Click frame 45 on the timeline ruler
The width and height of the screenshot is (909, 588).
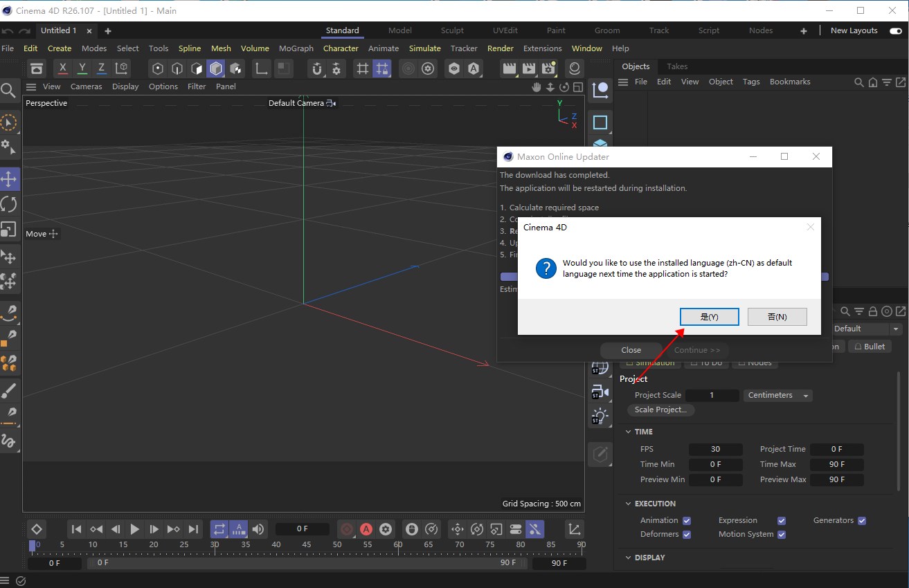(307, 545)
